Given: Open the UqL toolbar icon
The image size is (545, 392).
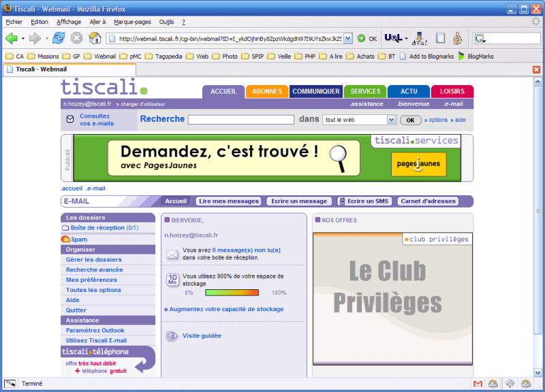Looking at the screenshot, I should [x=393, y=38].
